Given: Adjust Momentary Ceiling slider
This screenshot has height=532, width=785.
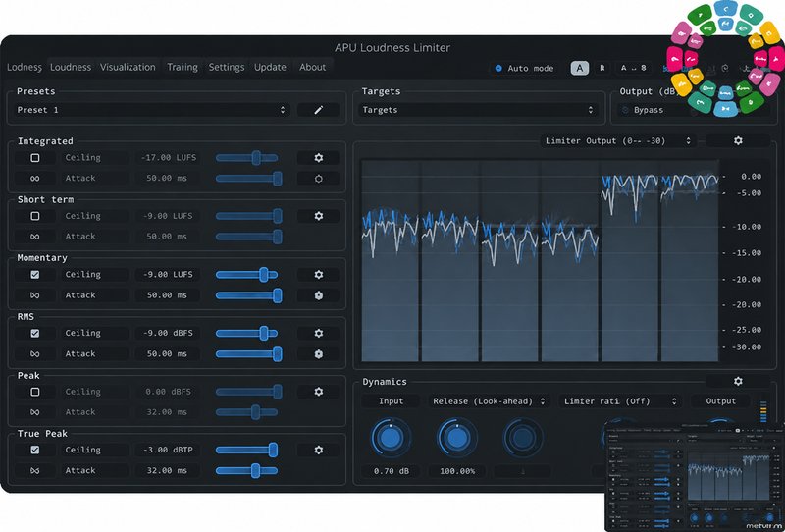Looking at the screenshot, I should [247, 275].
